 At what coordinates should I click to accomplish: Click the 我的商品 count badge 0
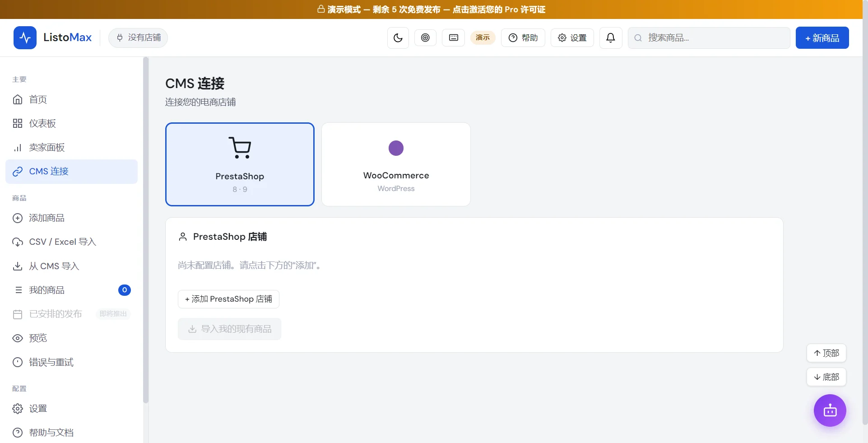(125, 290)
